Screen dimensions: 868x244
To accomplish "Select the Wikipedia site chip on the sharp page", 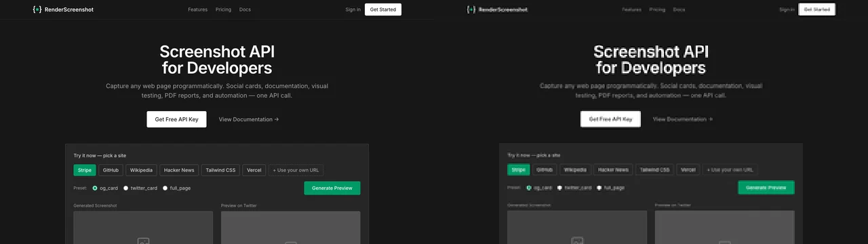I will tap(142, 170).
